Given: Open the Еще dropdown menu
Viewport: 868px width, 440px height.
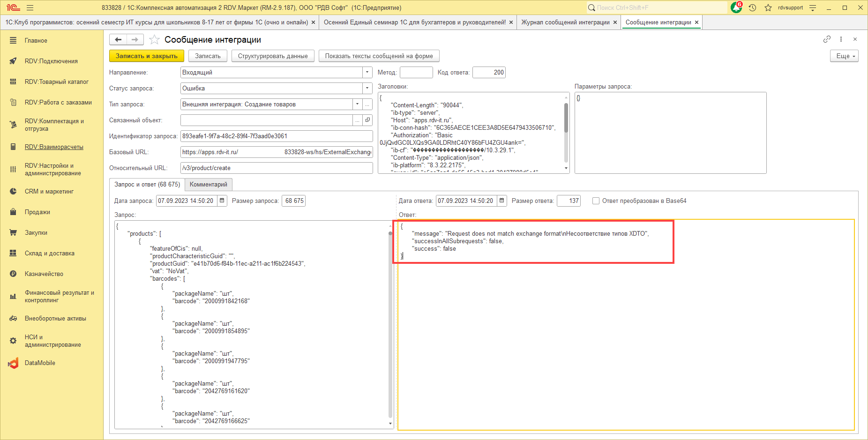Looking at the screenshot, I should (x=844, y=56).
